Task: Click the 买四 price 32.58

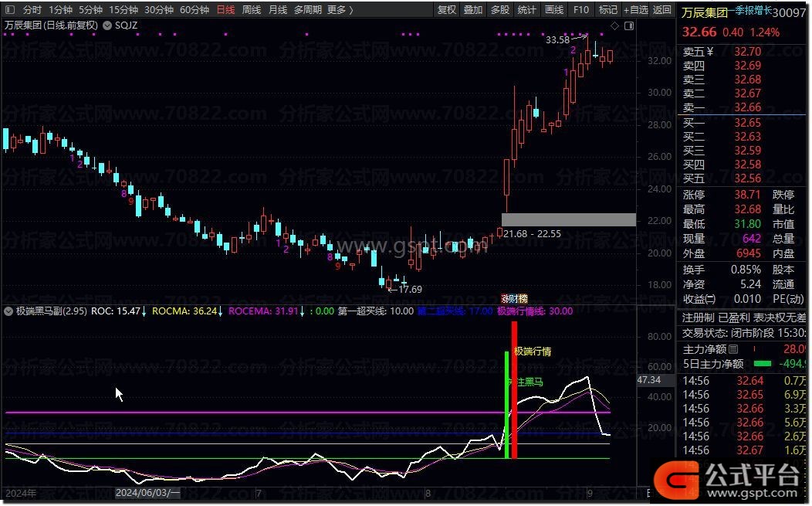Action: click(747, 165)
